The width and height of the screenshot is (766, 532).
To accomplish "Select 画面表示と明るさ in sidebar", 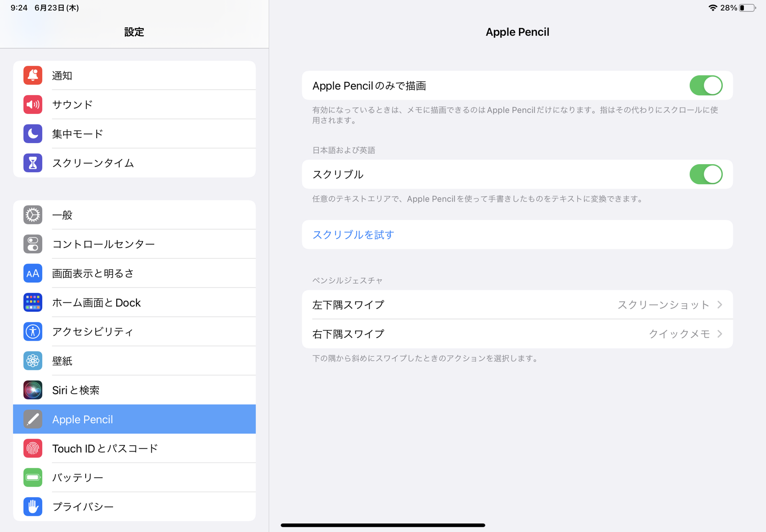I will (93, 274).
